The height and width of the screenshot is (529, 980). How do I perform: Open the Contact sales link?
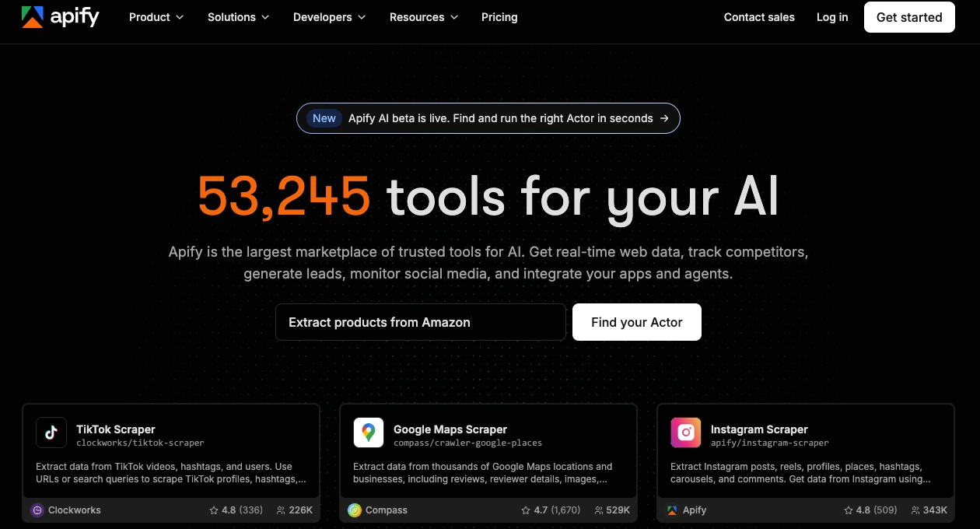pos(759,17)
